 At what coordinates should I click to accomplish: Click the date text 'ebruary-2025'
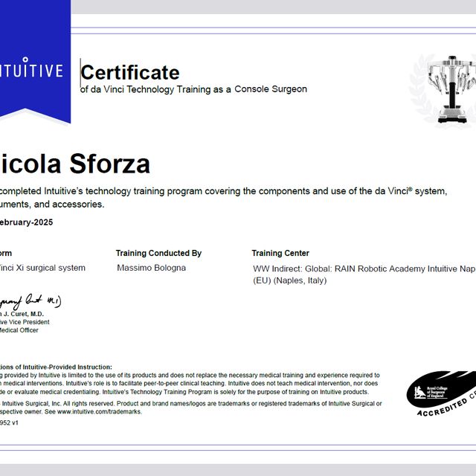(27, 222)
